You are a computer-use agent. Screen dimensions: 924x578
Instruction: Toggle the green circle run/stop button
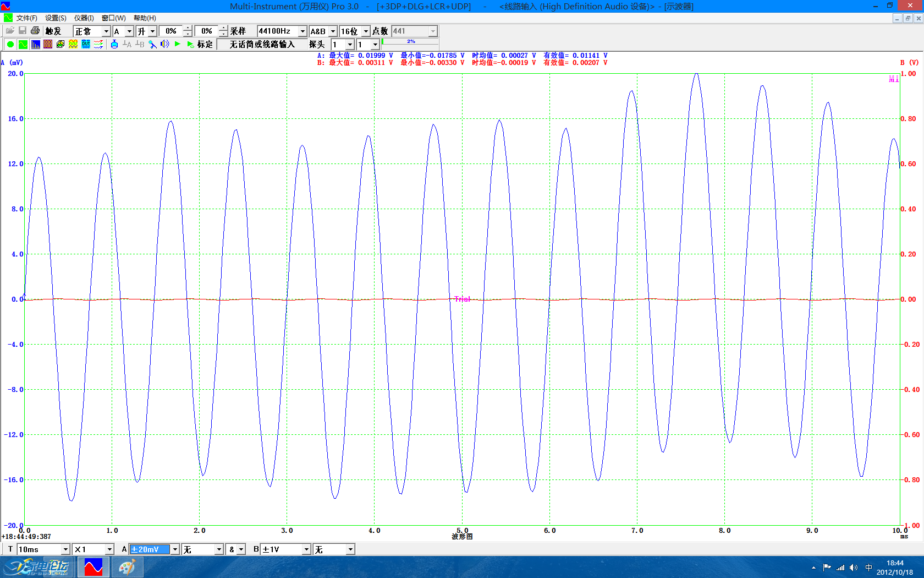coord(10,44)
